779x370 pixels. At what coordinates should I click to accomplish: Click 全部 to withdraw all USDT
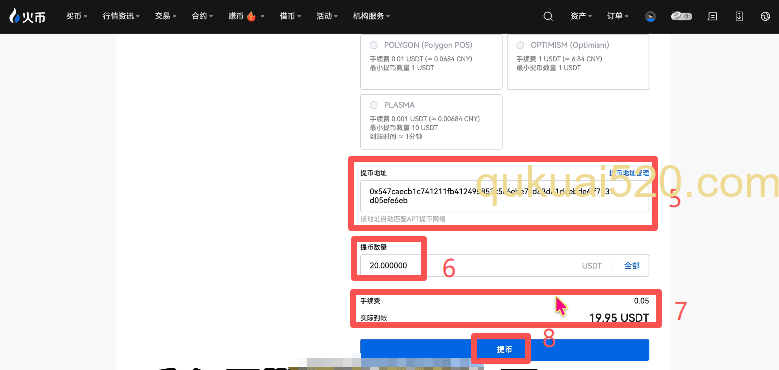coord(631,266)
